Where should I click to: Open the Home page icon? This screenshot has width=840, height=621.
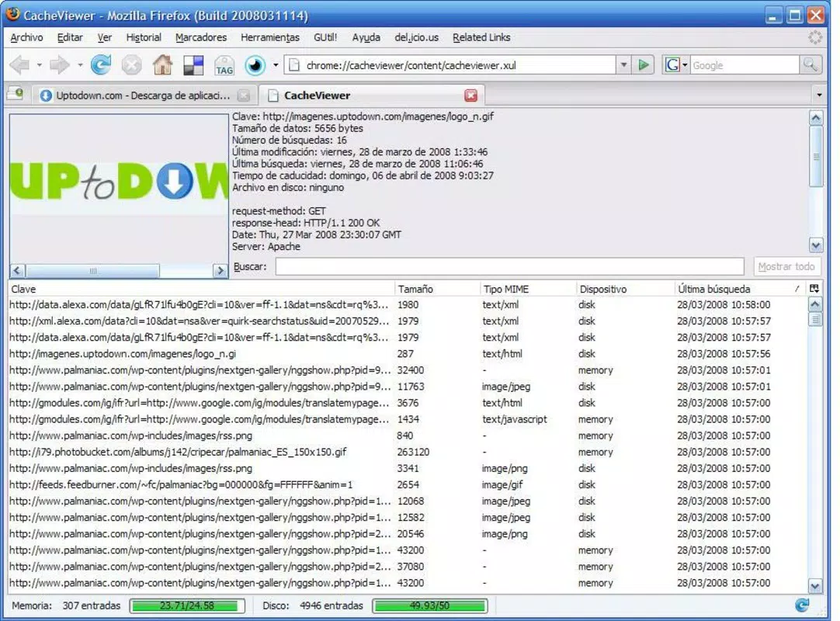click(x=162, y=65)
